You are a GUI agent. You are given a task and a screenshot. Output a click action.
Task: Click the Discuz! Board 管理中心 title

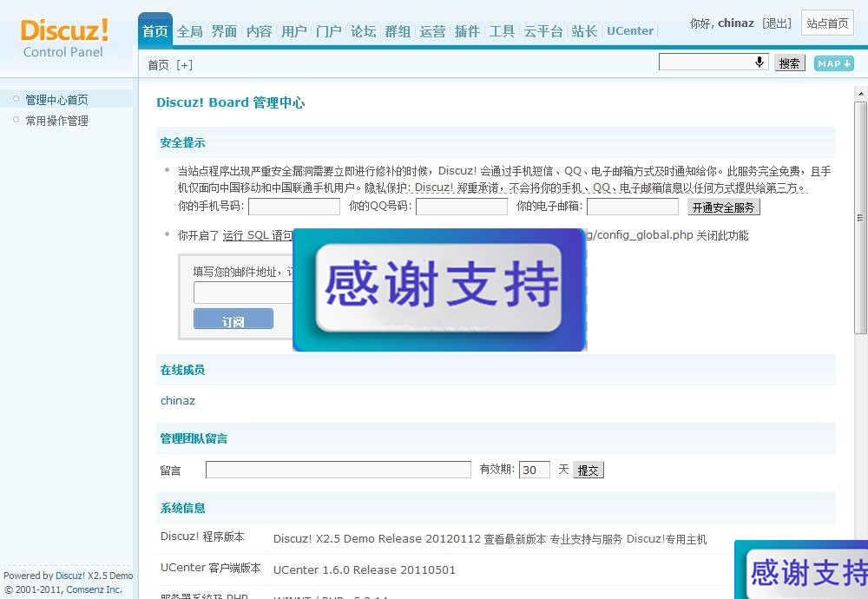[230, 102]
